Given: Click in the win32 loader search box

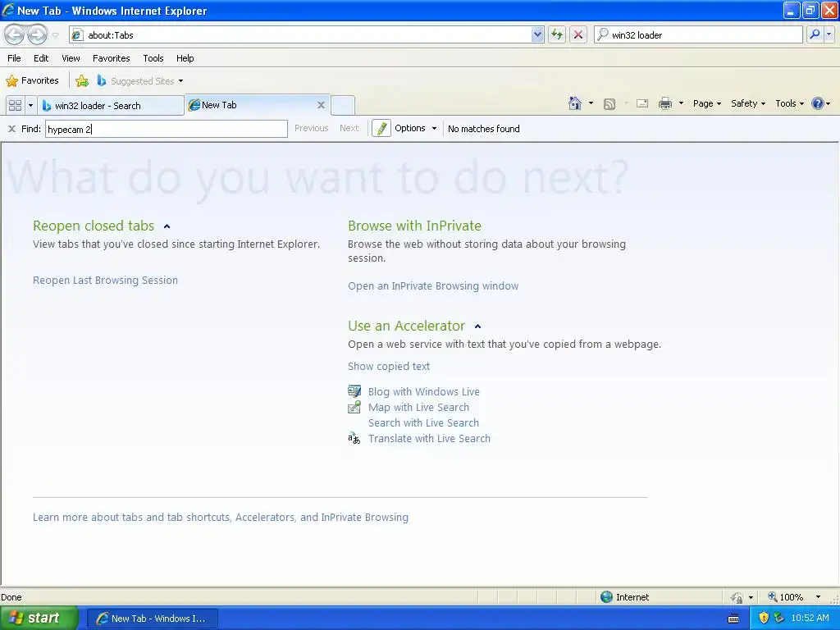Looking at the screenshot, I should click(x=698, y=34).
